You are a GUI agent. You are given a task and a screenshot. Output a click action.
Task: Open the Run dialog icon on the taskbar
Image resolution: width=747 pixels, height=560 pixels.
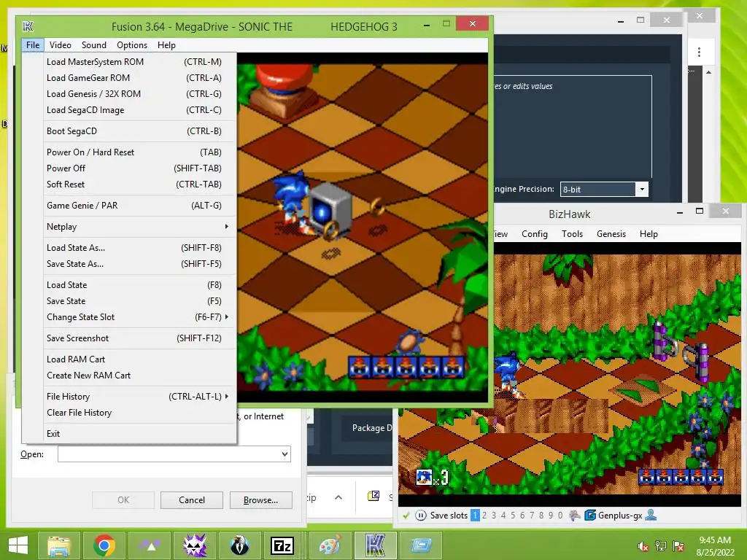[x=421, y=545]
